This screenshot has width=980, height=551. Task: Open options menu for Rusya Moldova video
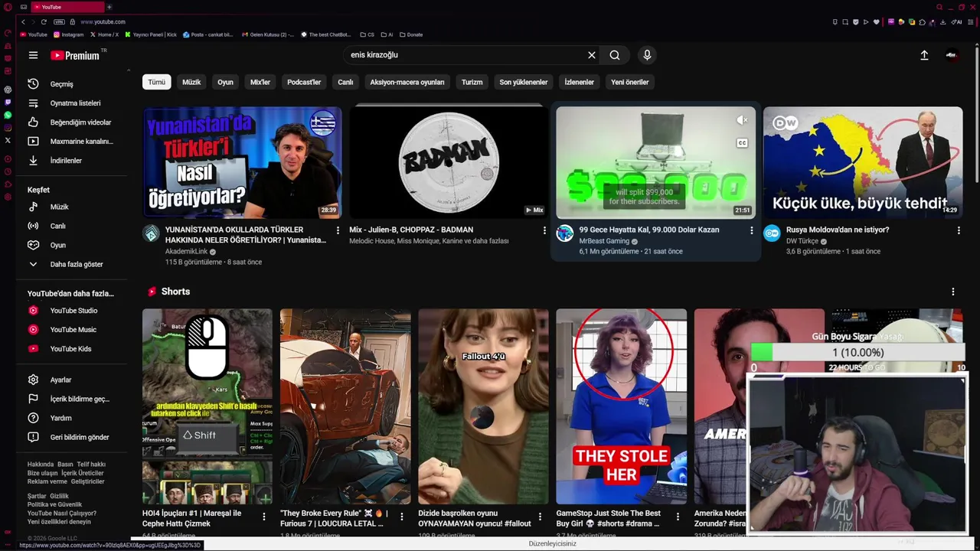(x=958, y=230)
